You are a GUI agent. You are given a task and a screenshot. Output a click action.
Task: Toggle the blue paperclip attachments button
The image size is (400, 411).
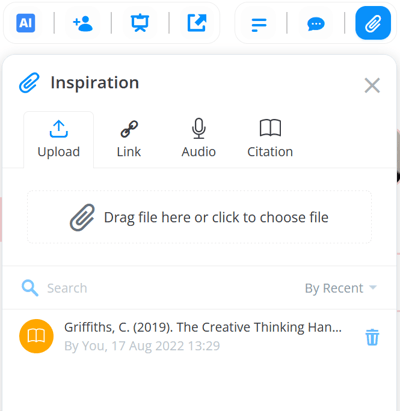[373, 23]
